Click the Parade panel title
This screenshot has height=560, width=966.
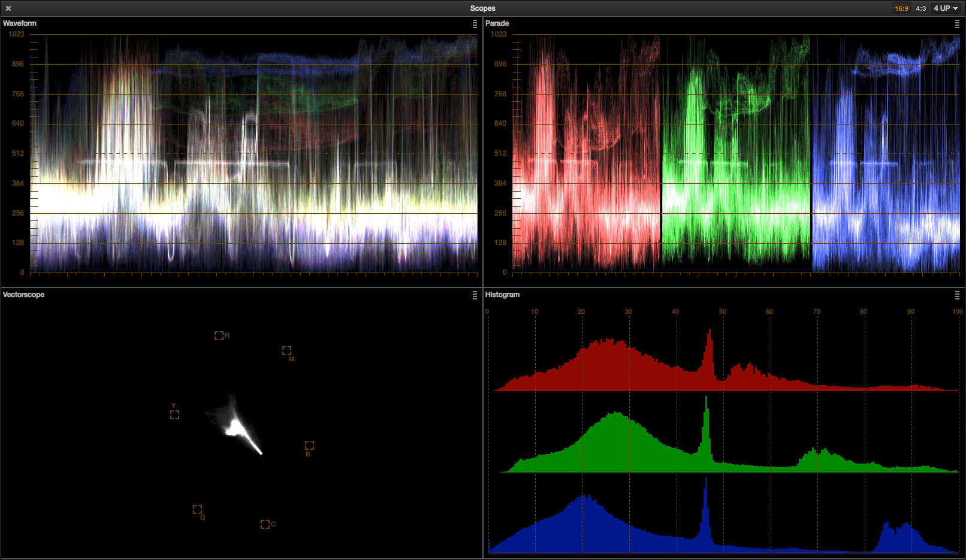(497, 23)
